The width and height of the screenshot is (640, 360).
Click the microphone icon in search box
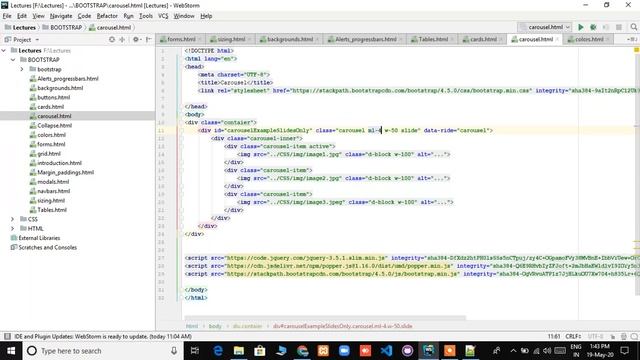tap(174, 351)
